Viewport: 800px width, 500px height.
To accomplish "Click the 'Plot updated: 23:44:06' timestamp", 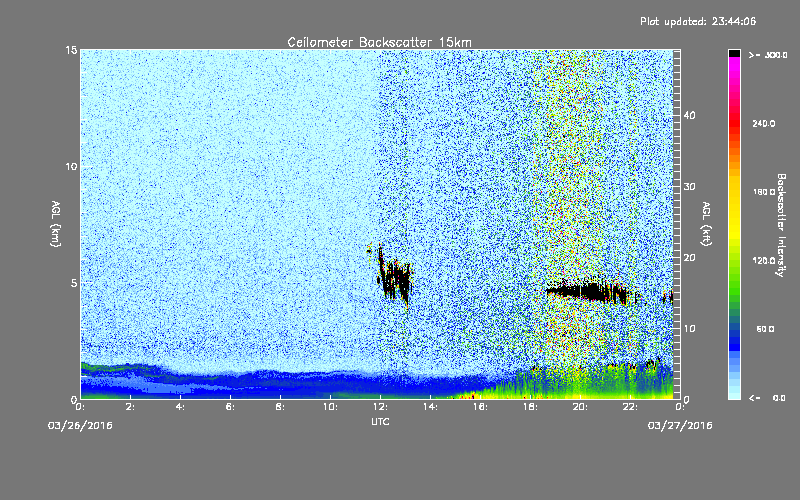I will [698, 21].
